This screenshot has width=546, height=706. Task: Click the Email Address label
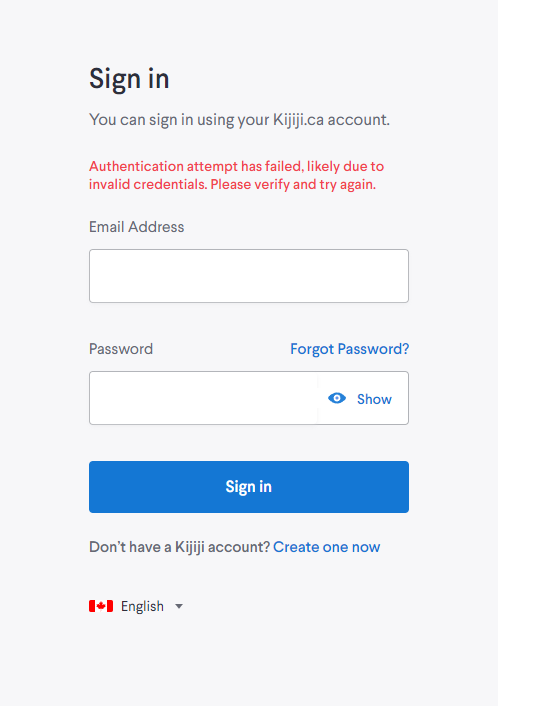tap(136, 227)
